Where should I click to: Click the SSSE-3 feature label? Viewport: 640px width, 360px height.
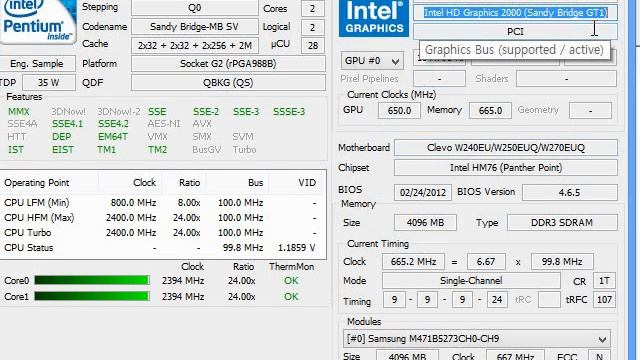(289, 112)
